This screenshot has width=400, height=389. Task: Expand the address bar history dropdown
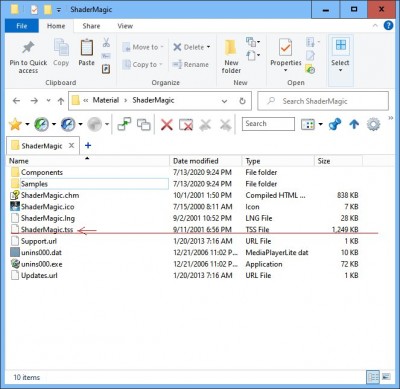click(224, 101)
